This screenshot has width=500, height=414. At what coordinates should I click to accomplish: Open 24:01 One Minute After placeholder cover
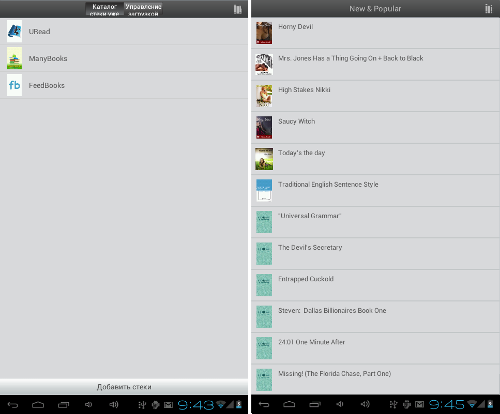tap(264, 348)
